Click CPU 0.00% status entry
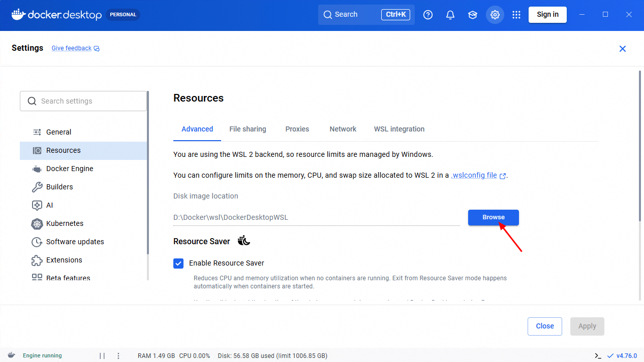 coord(194,356)
